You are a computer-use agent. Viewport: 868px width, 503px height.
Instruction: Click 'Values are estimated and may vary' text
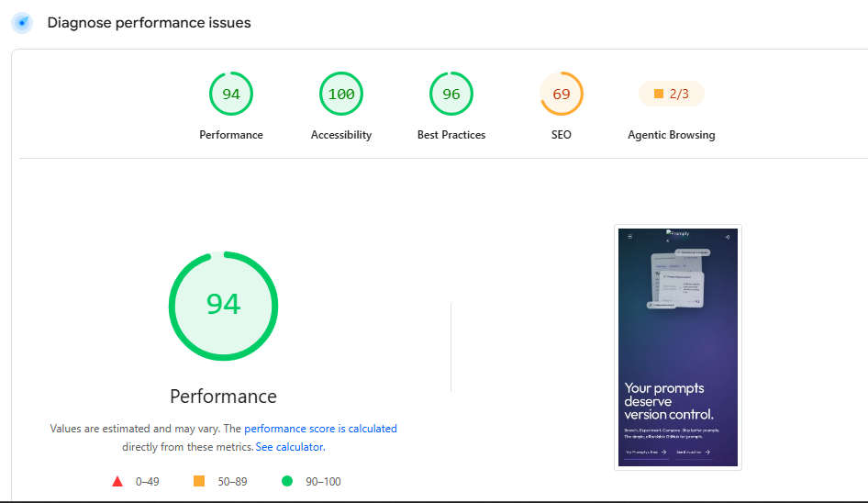point(135,429)
